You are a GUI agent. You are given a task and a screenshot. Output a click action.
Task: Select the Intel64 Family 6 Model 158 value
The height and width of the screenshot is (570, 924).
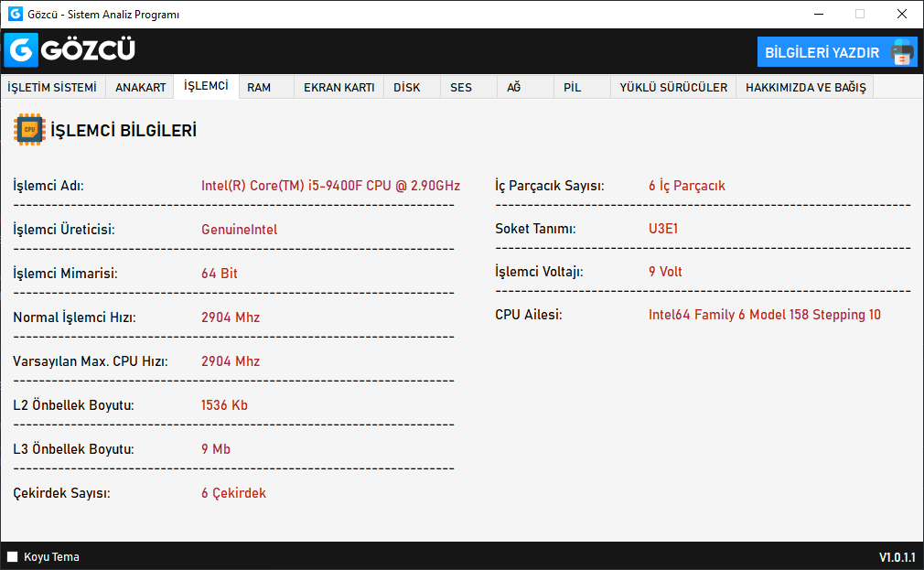764,315
